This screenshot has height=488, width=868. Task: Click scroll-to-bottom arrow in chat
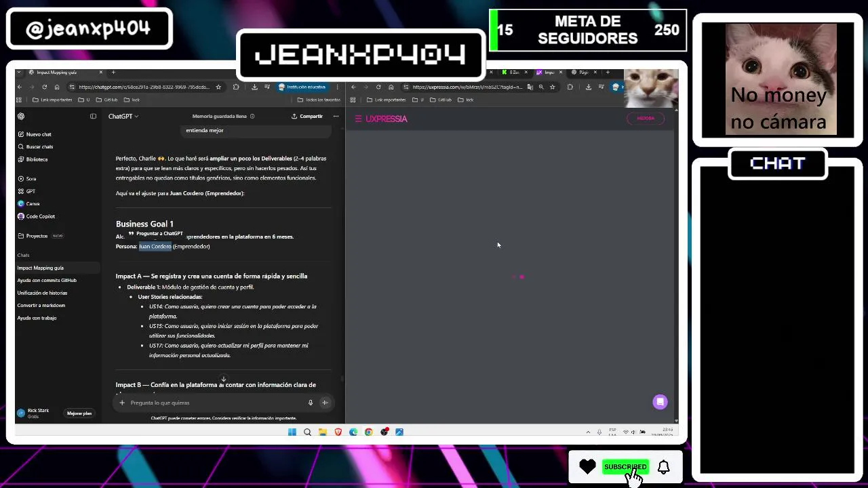pos(223,380)
